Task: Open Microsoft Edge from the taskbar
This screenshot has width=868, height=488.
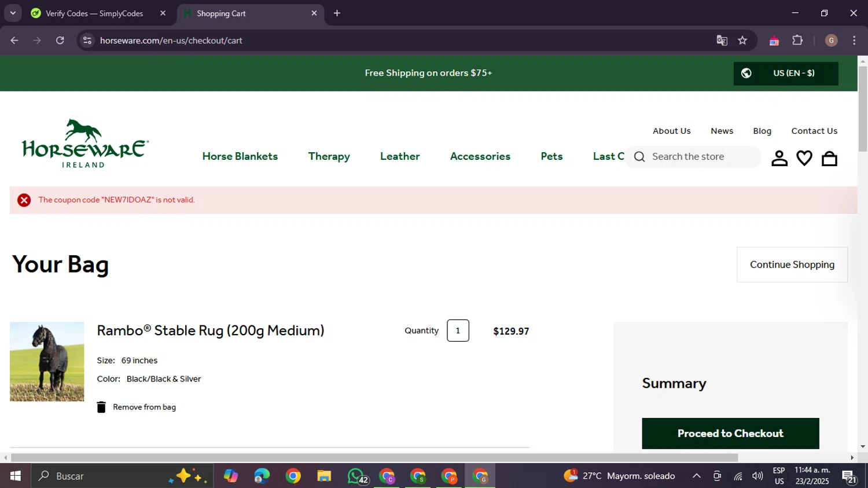Action: (x=262, y=476)
